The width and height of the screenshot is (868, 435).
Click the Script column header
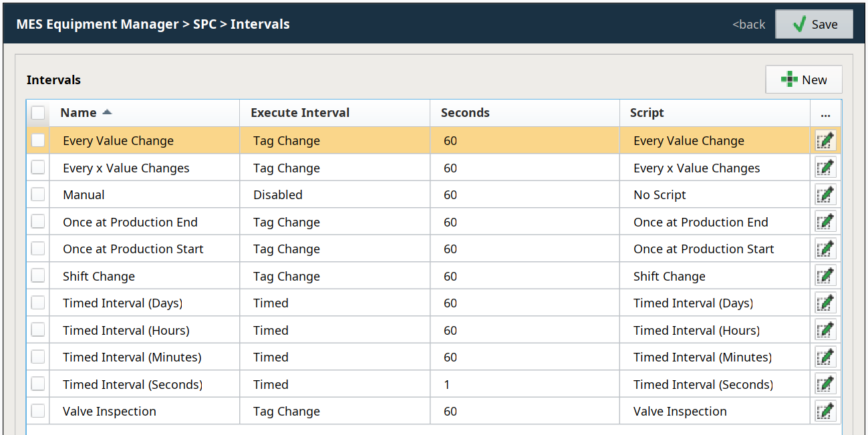click(x=647, y=113)
